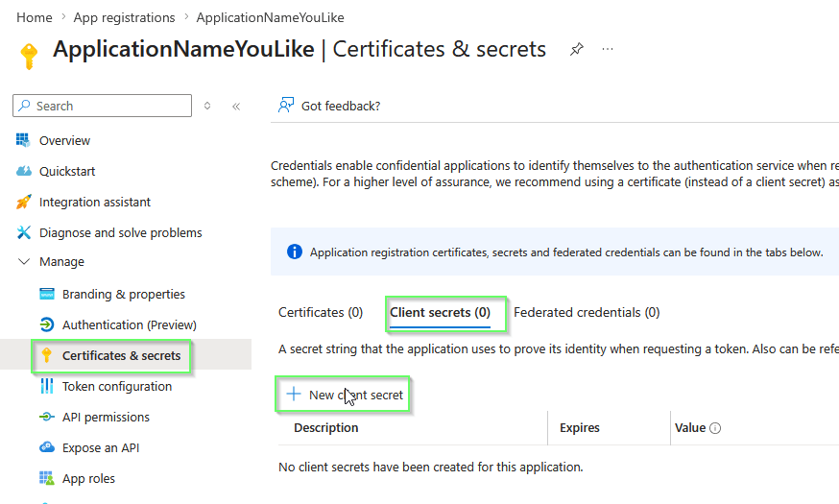Screen dimensions: 839x504
Task: Open Quickstart page
Action: click(x=67, y=171)
